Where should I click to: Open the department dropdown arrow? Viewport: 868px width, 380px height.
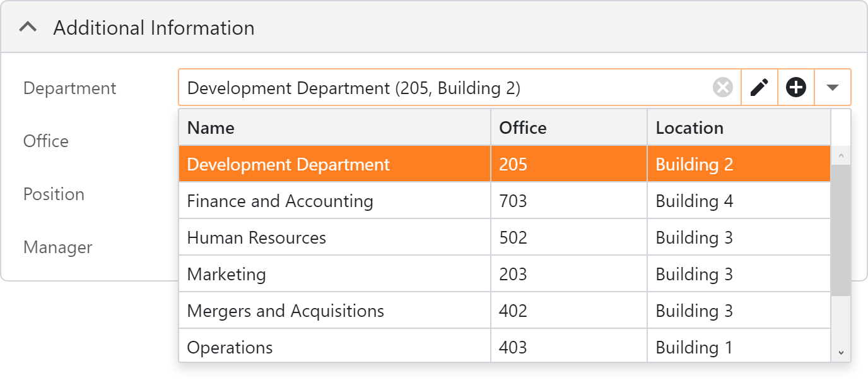[833, 87]
